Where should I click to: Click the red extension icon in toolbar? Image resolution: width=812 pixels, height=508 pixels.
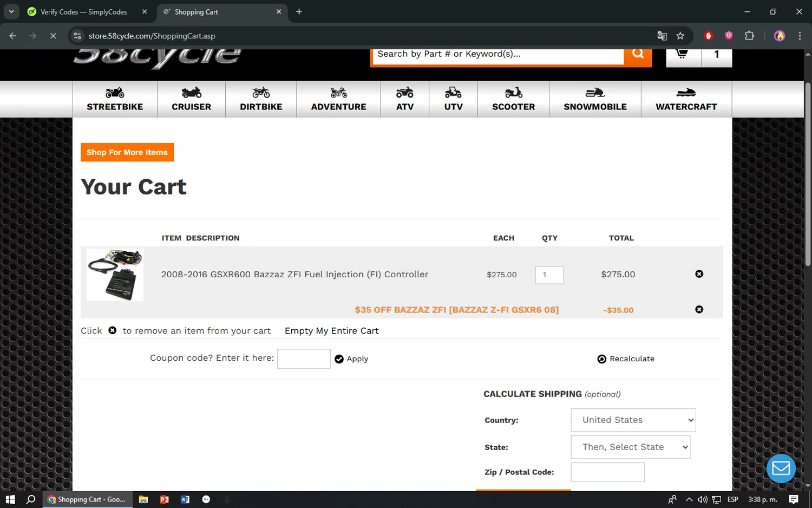(709, 36)
